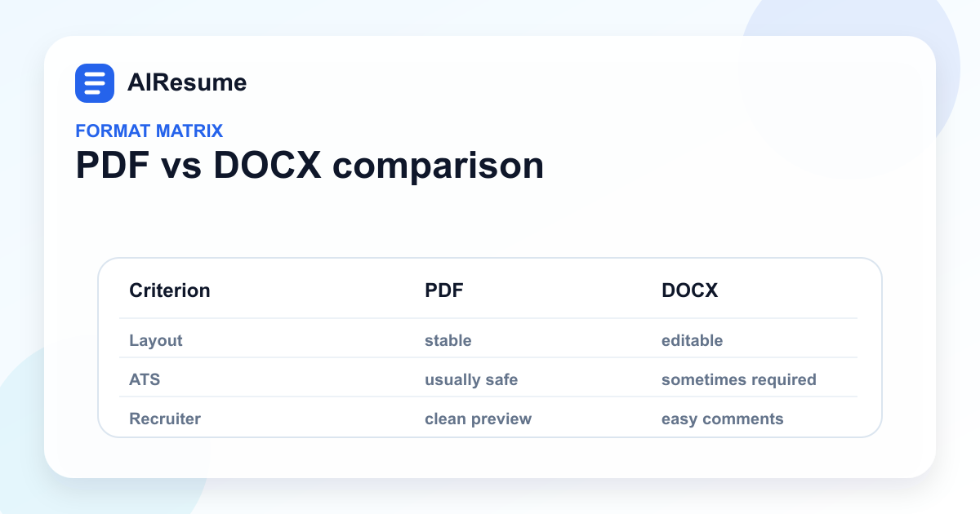Click the AIResume logo icon
This screenshot has height=514, width=980.
click(95, 83)
